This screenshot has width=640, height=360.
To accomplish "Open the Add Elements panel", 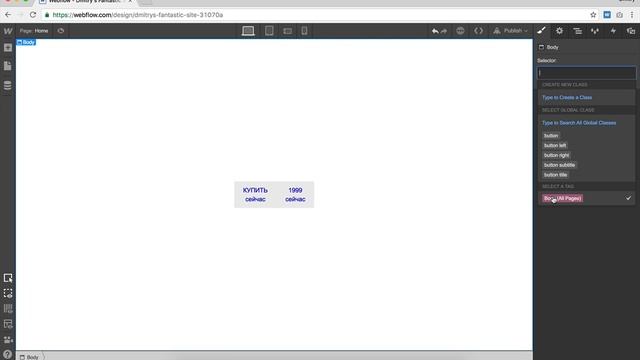I will (x=8, y=48).
